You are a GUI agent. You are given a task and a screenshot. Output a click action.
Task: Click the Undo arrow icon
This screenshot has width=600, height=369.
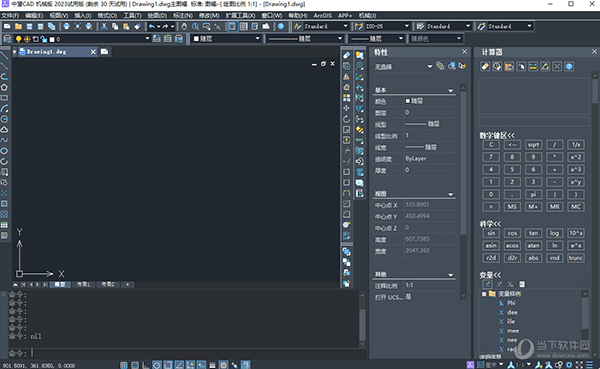coord(152,26)
